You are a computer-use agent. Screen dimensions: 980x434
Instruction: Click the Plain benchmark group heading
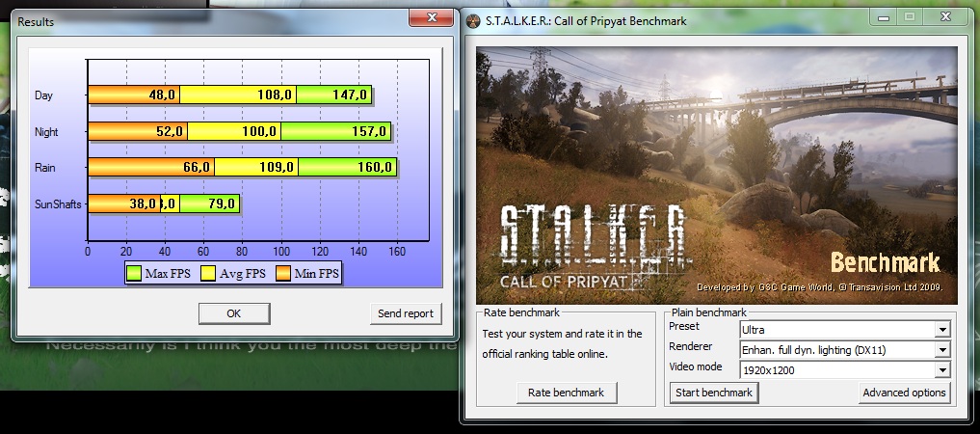coord(709,312)
